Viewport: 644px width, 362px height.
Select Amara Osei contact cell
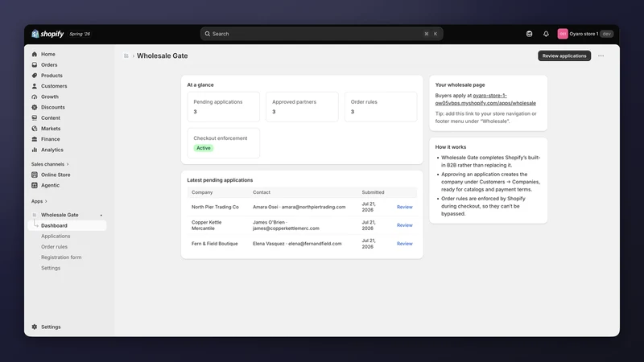tap(299, 208)
